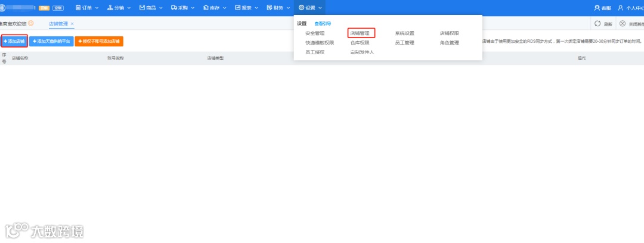Select 角色管理 in the settings menu
The image size is (644, 243).
pos(450,43)
